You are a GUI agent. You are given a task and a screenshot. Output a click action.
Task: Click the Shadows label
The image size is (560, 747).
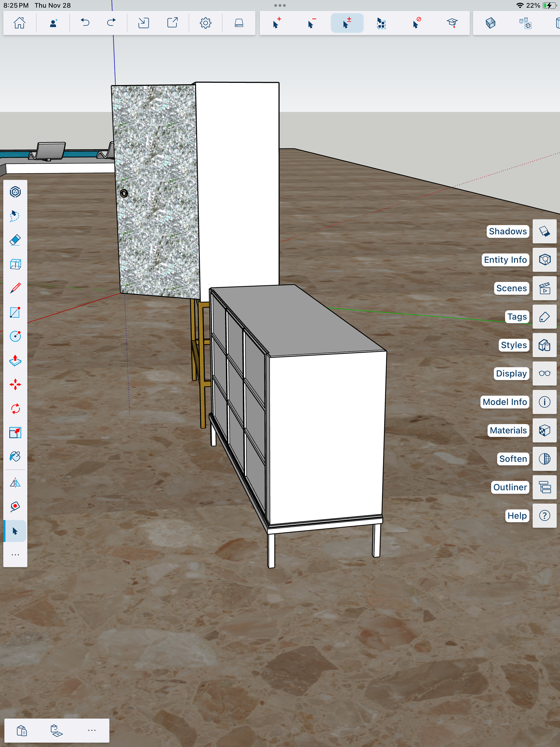507,231
